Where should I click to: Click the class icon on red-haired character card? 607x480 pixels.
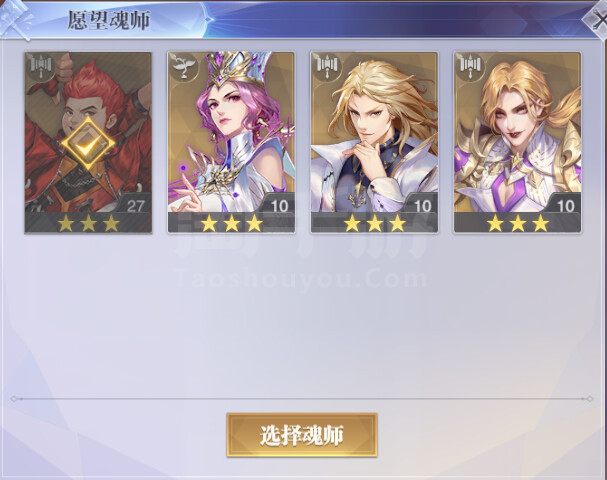coord(41,65)
